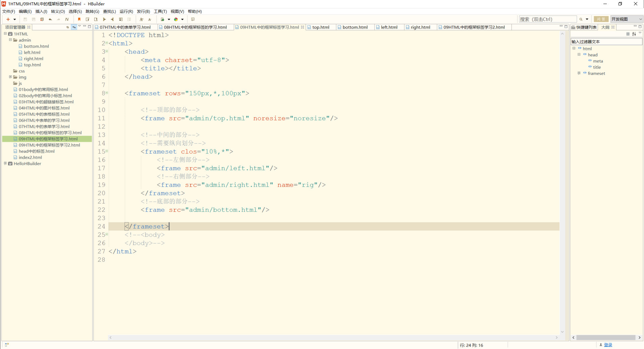Click the search input field
Image resolution: width=644 pixels, height=349 pixels.
click(x=548, y=19)
